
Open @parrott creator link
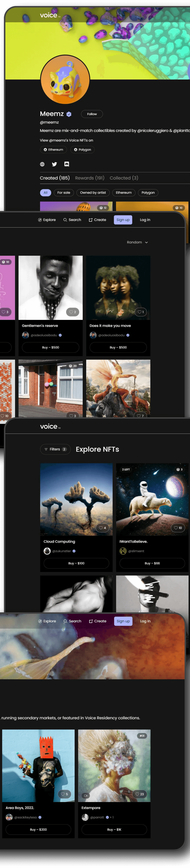97,817
